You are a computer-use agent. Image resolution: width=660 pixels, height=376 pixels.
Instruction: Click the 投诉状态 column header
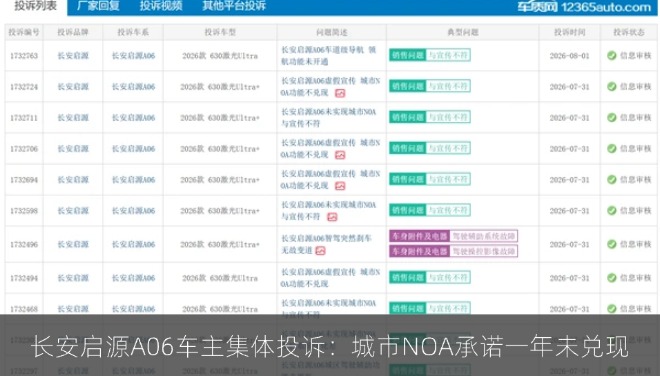click(x=629, y=32)
